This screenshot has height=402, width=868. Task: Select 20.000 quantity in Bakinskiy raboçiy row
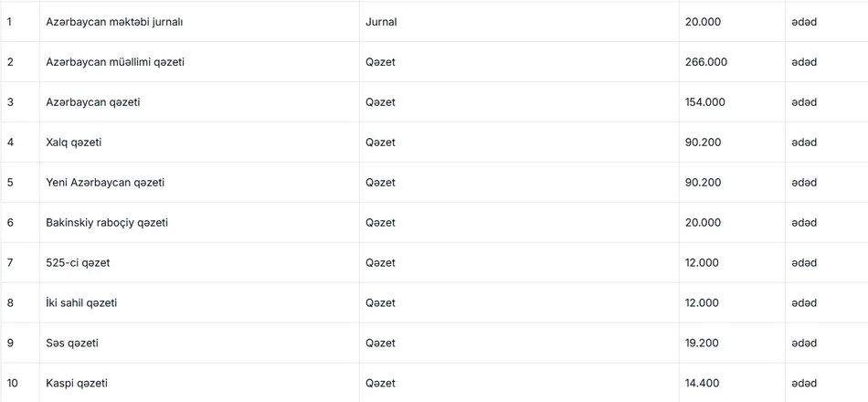pos(703,222)
